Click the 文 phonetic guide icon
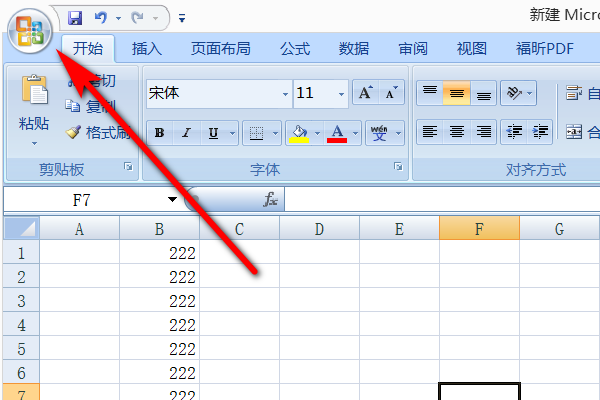 [379, 133]
